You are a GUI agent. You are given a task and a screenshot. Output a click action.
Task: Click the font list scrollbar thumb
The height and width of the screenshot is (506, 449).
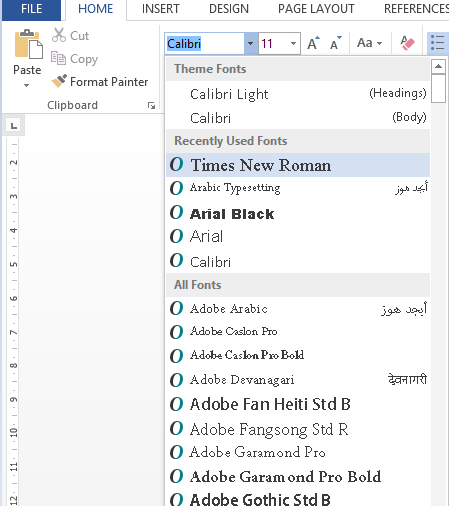[438, 88]
